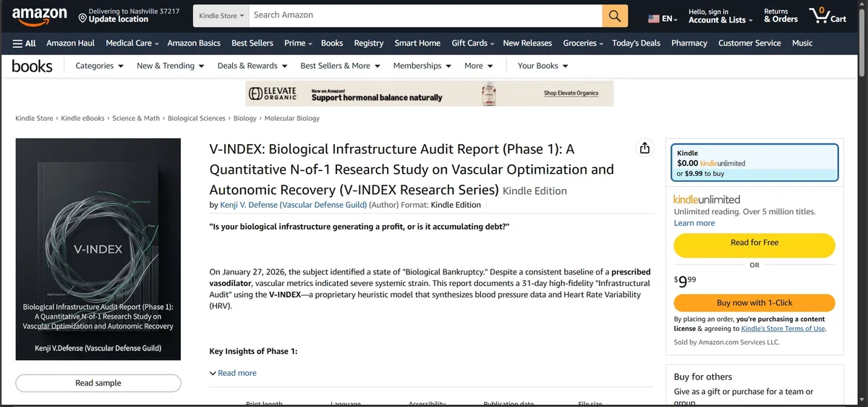The image size is (868, 407).
Task: Focus the Search Amazon input field
Action: click(425, 15)
